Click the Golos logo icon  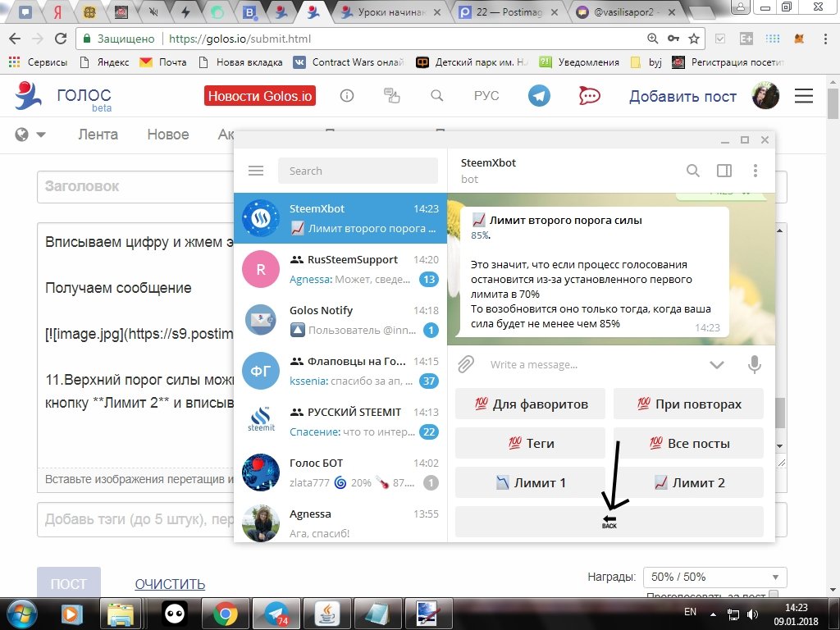pos(28,95)
